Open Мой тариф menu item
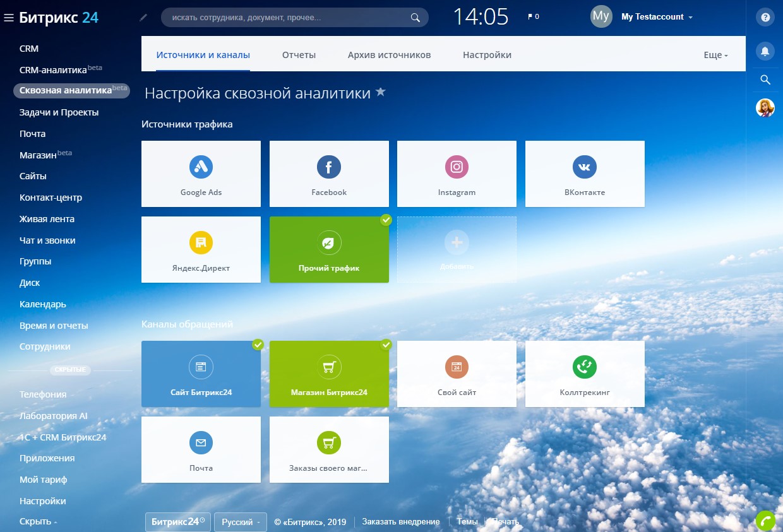 pos(43,480)
